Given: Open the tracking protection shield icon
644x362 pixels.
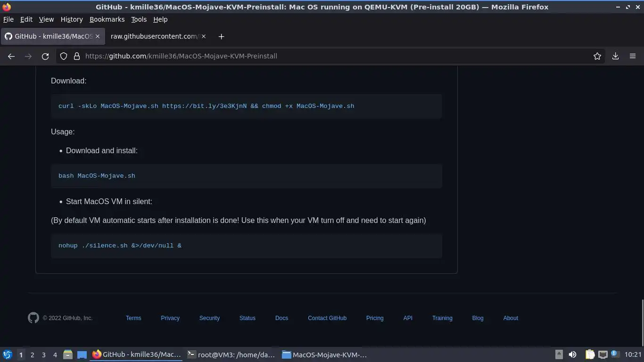Looking at the screenshot, I should (64, 56).
